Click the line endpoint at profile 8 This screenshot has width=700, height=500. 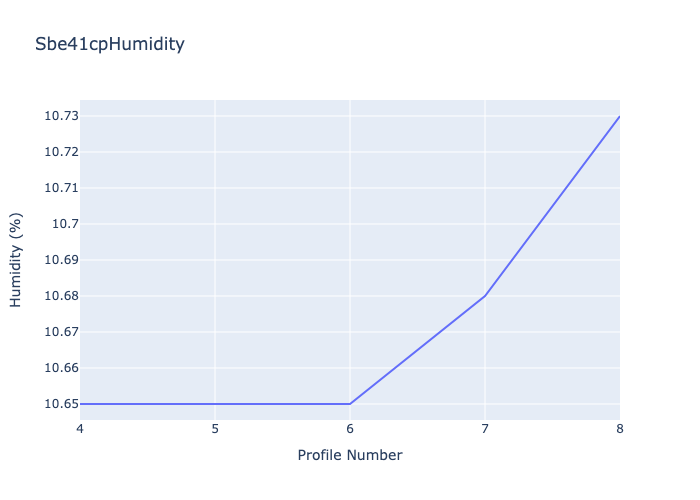tap(619, 117)
